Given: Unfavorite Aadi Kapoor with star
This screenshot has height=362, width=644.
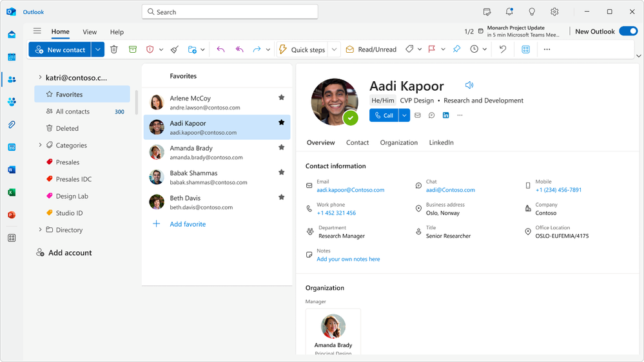Looking at the screenshot, I should pos(281,122).
